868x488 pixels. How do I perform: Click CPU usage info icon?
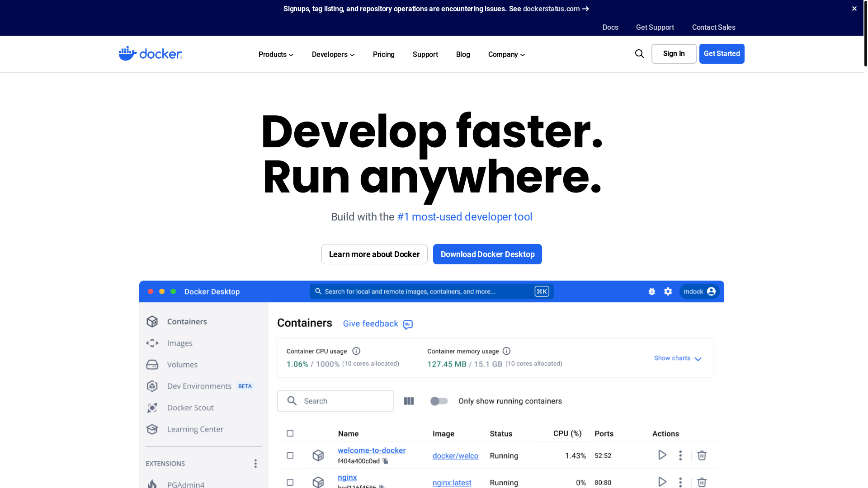click(x=356, y=351)
